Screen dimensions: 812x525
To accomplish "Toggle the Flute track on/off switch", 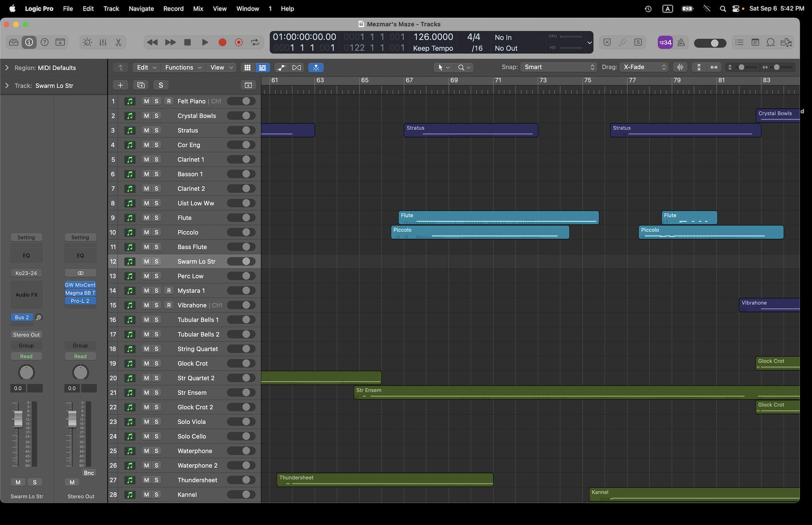I will click(241, 217).
